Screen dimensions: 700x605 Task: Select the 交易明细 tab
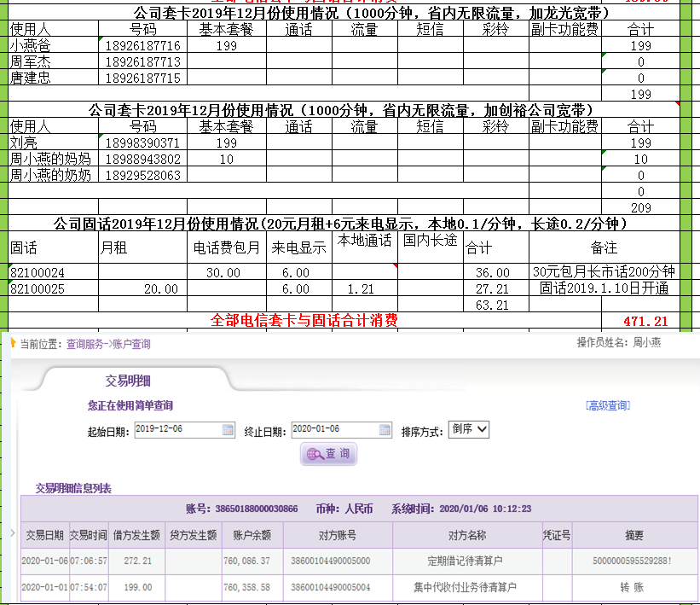coord(128,381)
